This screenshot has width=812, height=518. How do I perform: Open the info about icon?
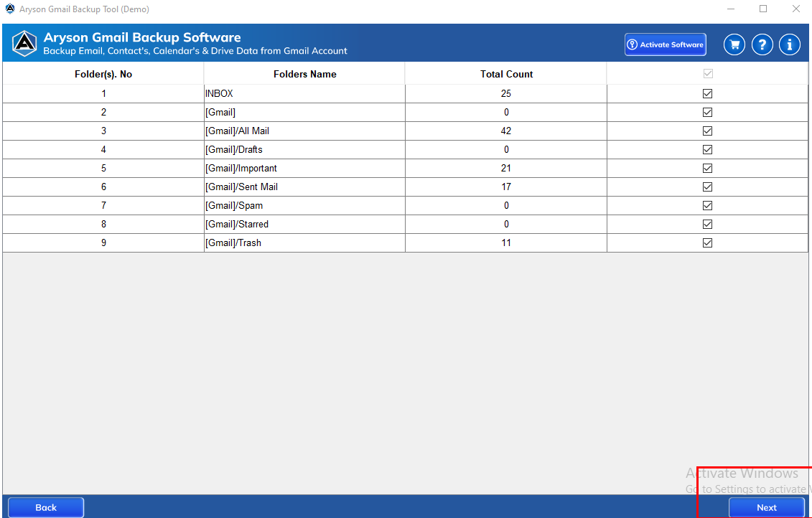pyautogui.click(x=790, y=45)
